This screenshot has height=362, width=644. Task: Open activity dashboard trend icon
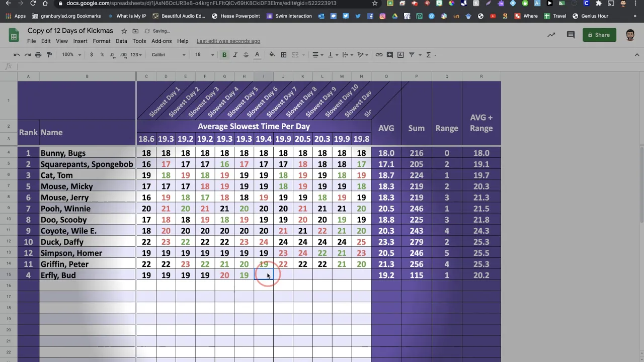(551, 35)
